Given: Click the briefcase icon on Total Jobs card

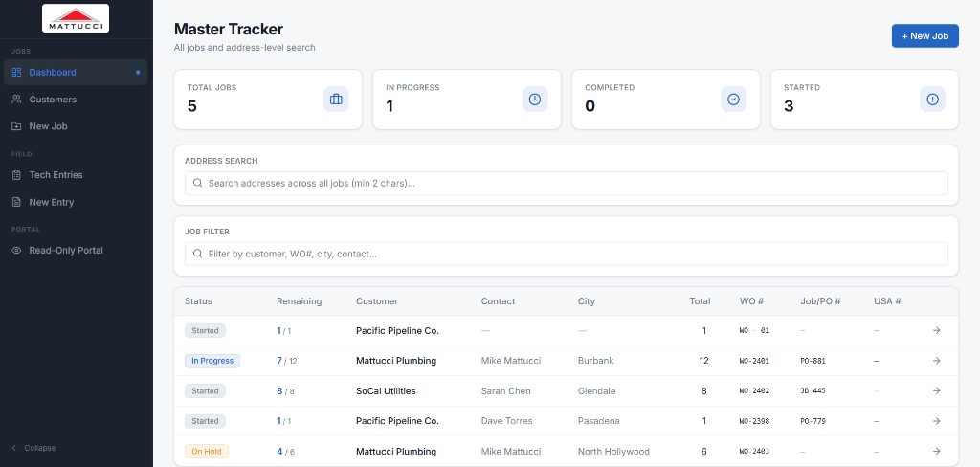Looking at the screenshot, I should click(336, 100).
